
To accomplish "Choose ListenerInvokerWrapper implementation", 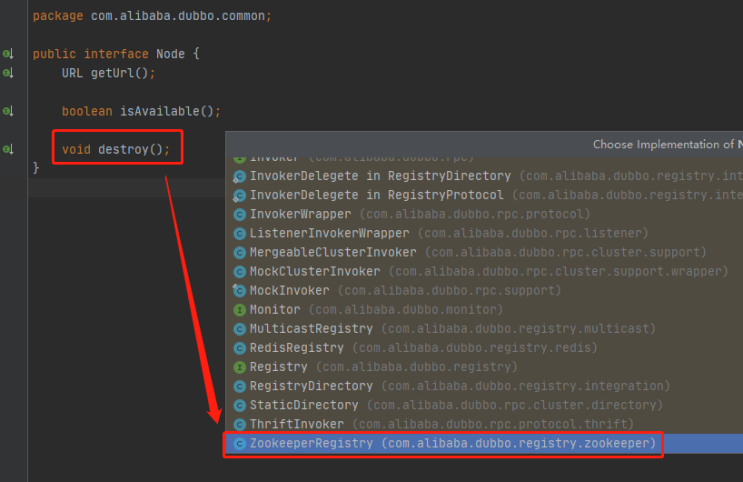I will pyautogui.click(x=484, y=234).
